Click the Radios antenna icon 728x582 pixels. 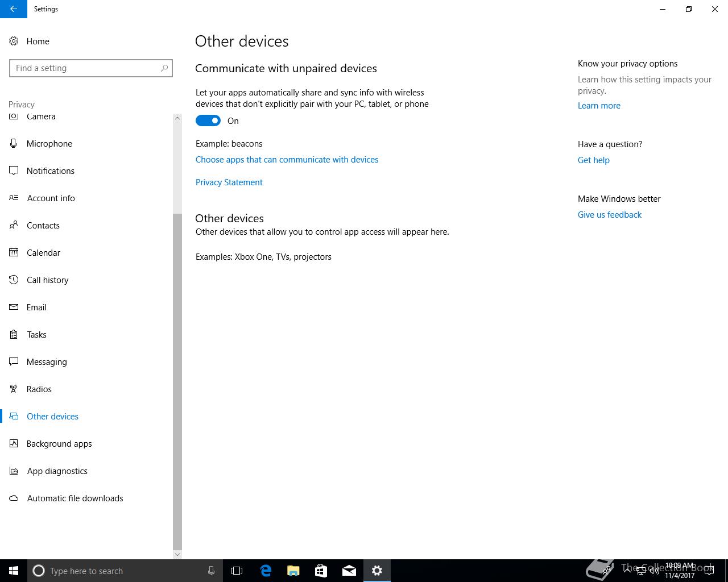[x=14, y=389]
